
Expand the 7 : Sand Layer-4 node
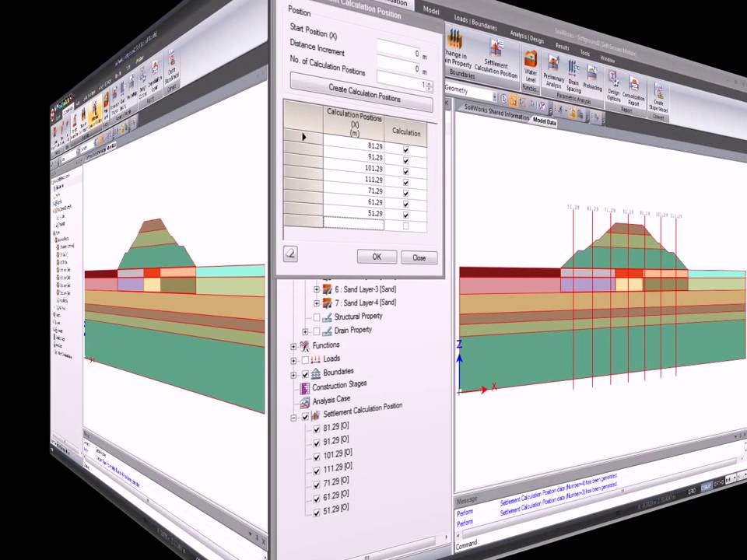(317, 303)
